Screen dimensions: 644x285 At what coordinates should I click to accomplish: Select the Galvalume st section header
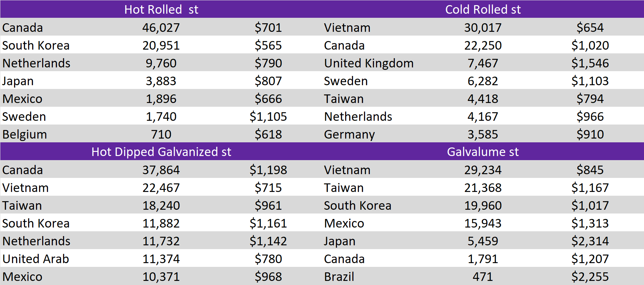[x=483, y=152]
